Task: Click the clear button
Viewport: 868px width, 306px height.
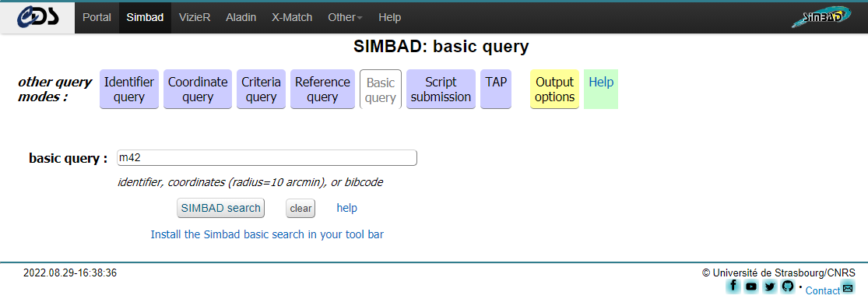Action: pos(300,209)
